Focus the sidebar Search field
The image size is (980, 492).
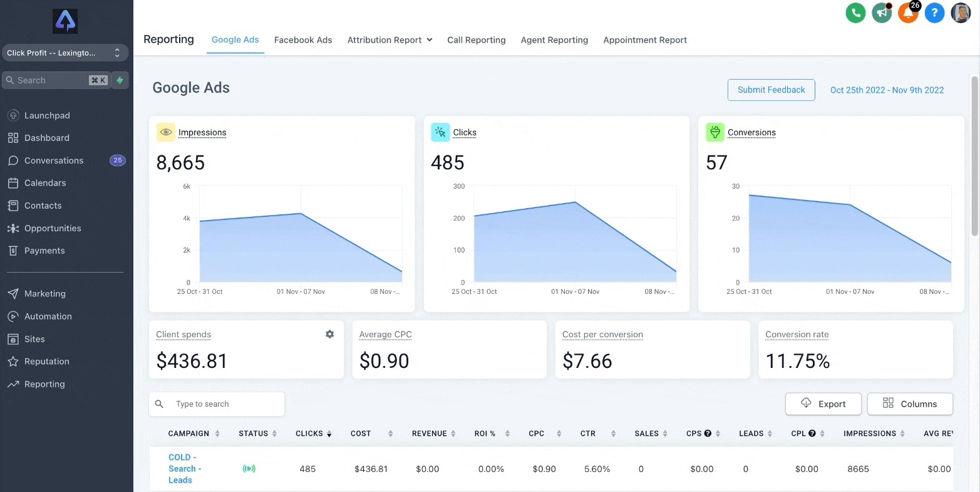57,80
